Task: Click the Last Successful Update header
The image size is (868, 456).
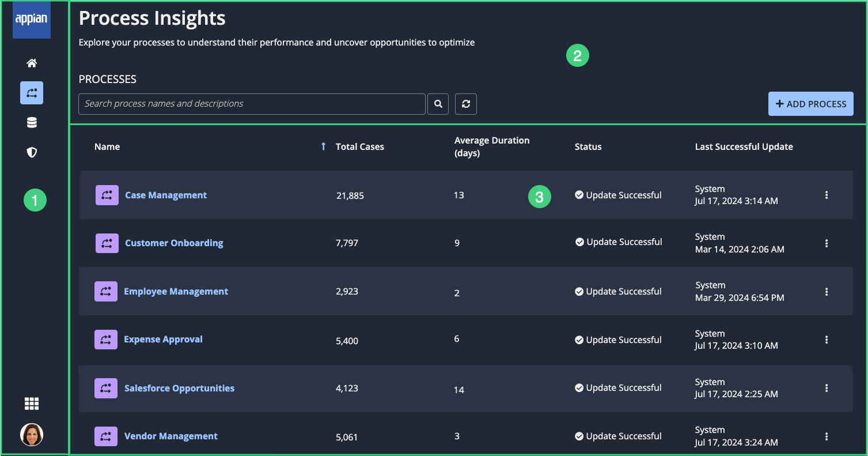Action: pos(744,146)
